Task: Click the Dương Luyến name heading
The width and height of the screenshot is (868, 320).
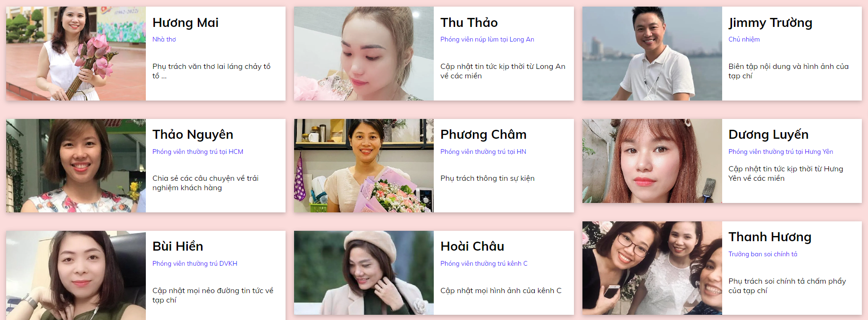Action: (768, 135)
